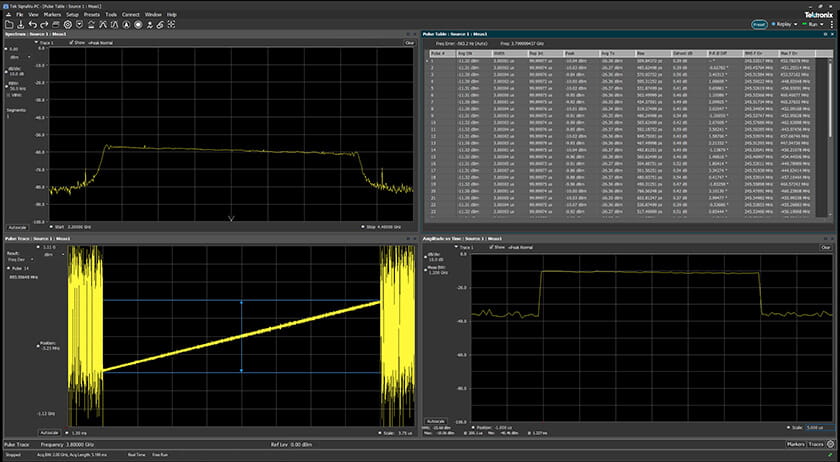Open the Presets menu
840x462 pixels.
tap(91, 15)
